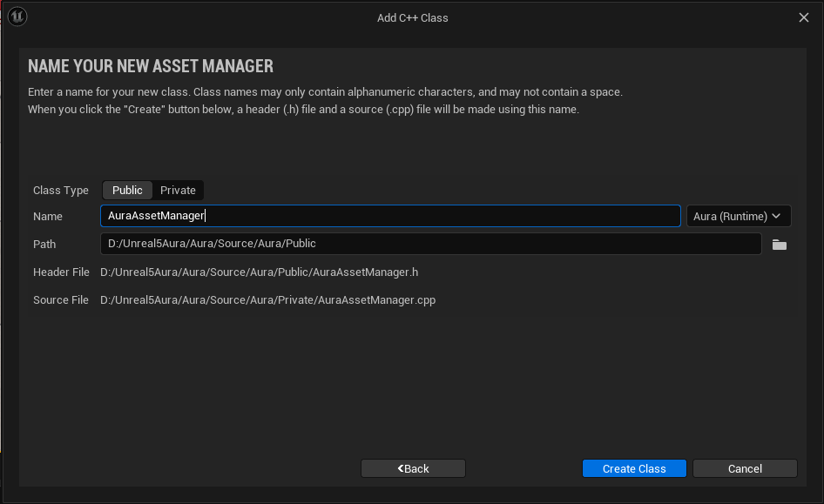The image size is (824, 504).
Task: Cancel the class creation dialog
Action: pos(745,468)
